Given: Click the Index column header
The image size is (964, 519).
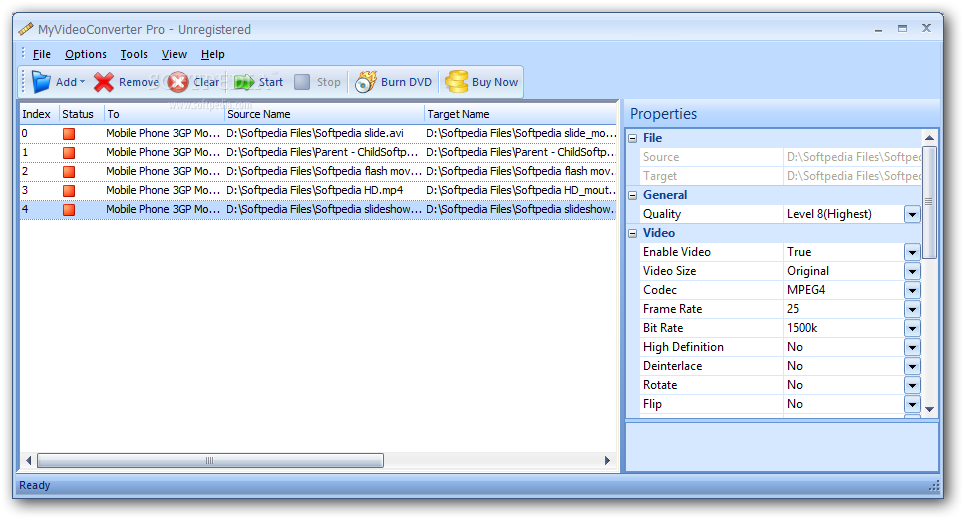Looking at the screenshot, I should pyautogui.click(x=39, y=114).
